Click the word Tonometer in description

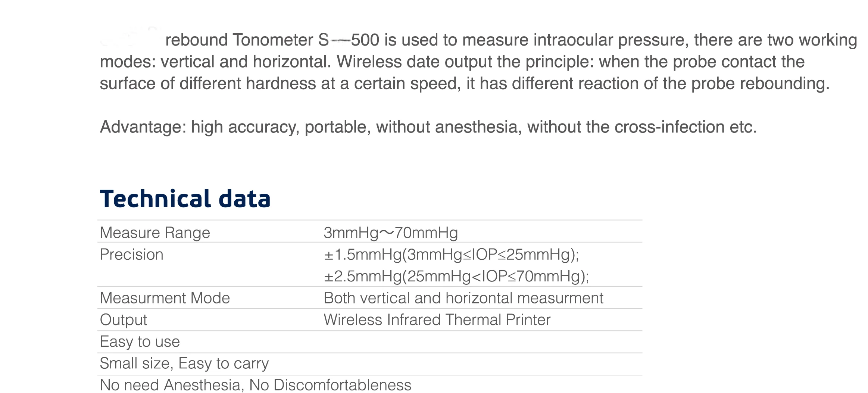click(x=272, y=40)
